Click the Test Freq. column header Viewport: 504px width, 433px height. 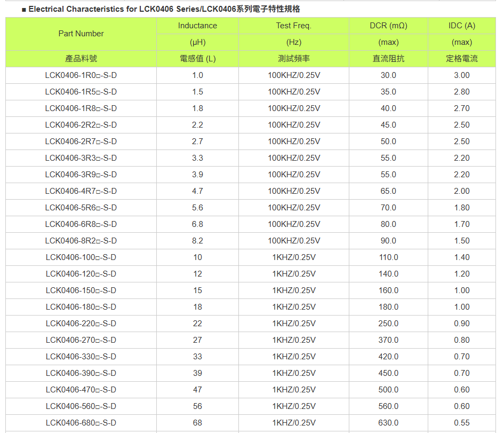click(x=294, y=26)
